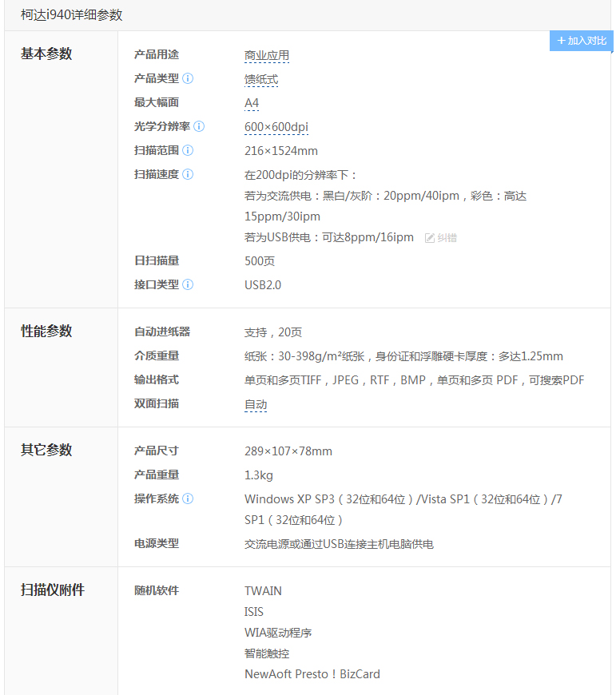Click the 自动 duplex scan link
The width and height of the screenshot is (616, 695).
pos(256,405)
